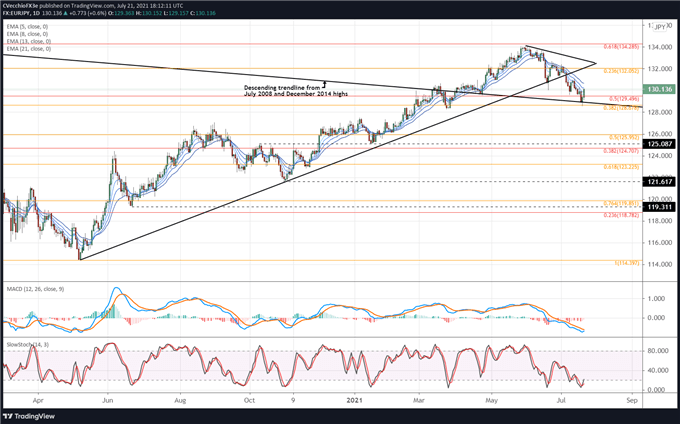
Task: Click 114.000 on the price axis
Action: [660, 264]
